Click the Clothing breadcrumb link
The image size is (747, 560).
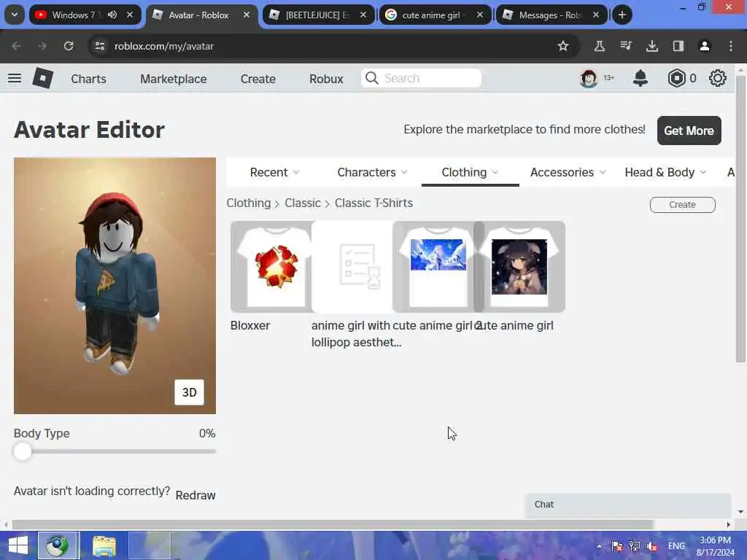click(x=248, y=203)
